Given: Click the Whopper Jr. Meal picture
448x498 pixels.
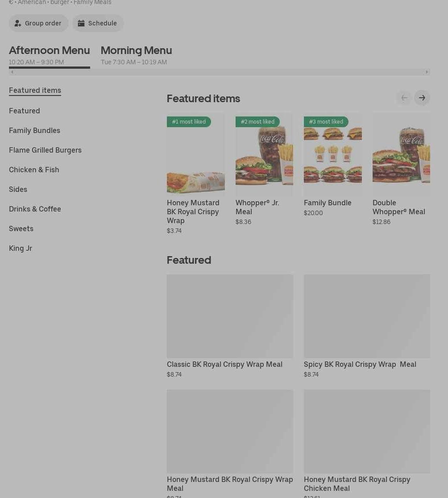Looking at the screenshot, I should coord(264,154).
